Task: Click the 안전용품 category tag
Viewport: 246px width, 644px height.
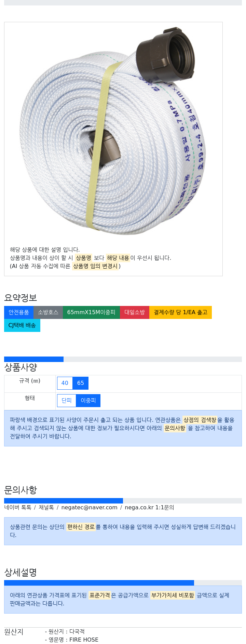Action: coord(19,312)
